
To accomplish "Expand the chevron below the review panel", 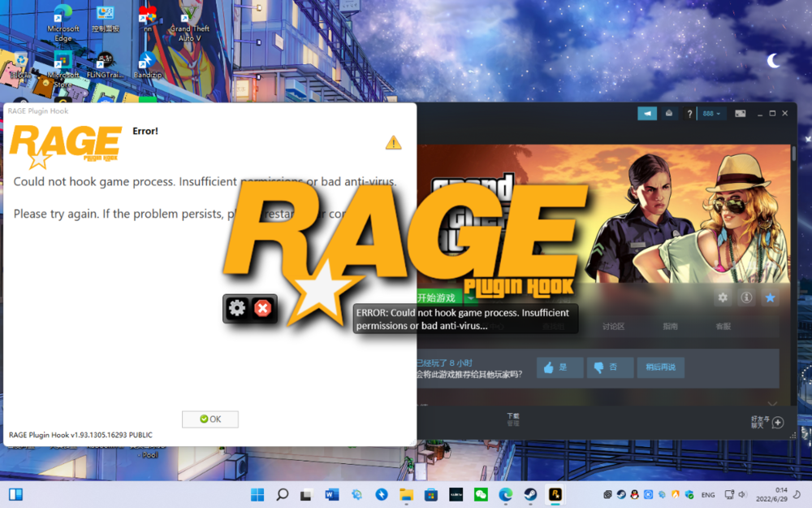I will pos(771,402).
